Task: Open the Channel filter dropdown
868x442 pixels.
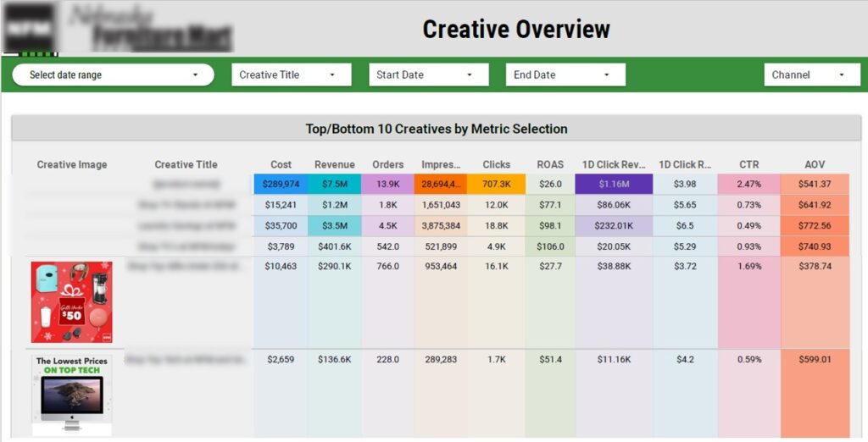Action: coord(812,75)
